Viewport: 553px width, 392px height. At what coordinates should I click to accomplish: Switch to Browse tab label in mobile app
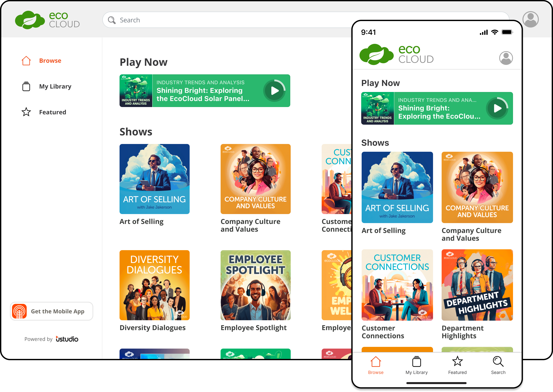coord(376,372)
